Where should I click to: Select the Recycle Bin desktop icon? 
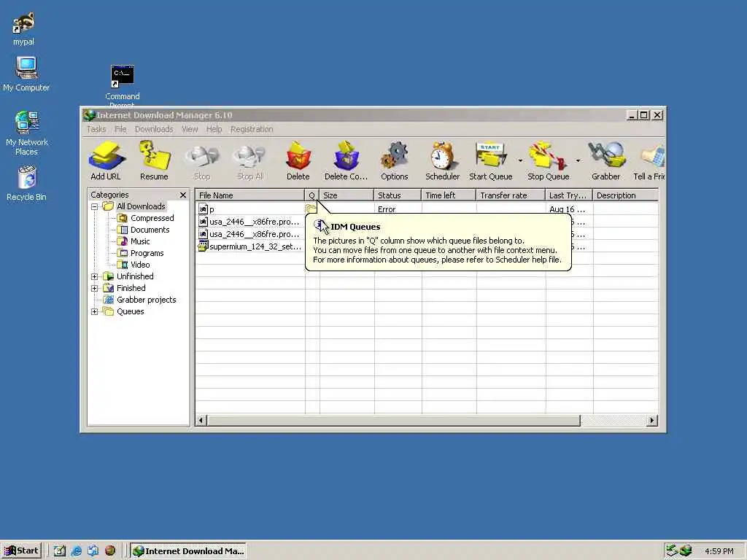point(27,183)
